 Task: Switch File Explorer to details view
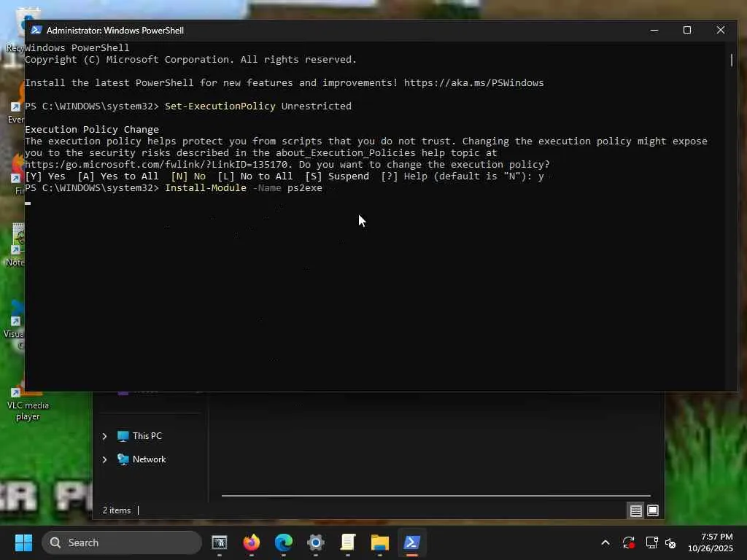point(635,510)
